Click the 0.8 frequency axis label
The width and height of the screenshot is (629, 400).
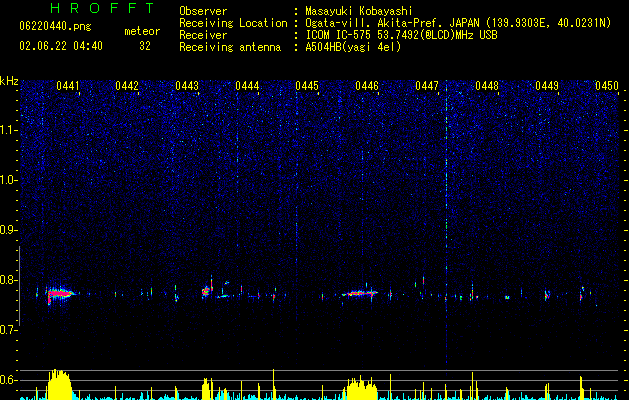pos(8,280)
